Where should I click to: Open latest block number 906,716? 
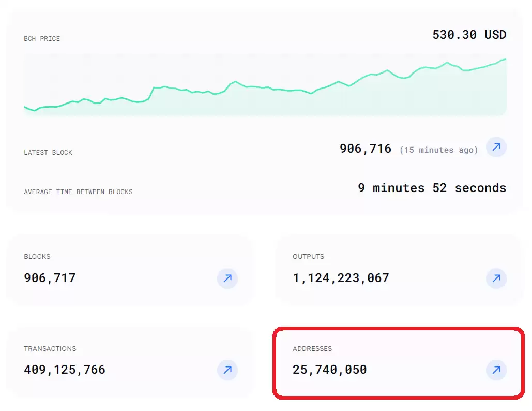point(365,149)
